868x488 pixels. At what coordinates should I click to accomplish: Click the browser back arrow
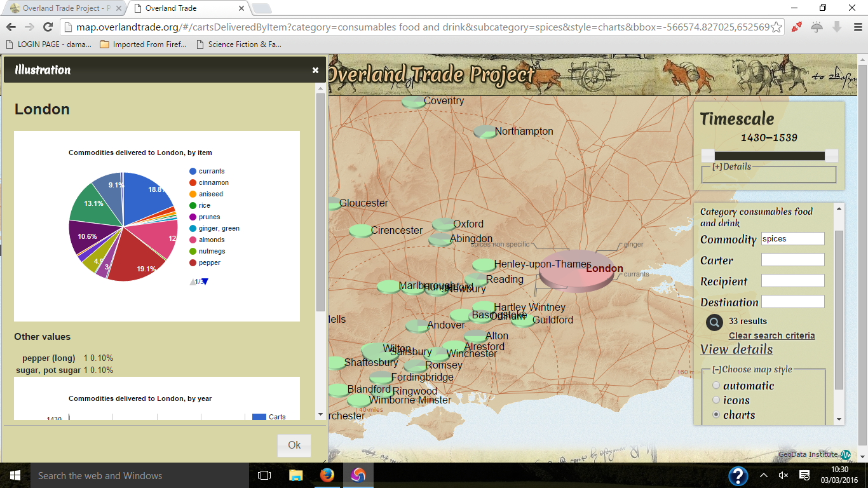pos(11,27)
